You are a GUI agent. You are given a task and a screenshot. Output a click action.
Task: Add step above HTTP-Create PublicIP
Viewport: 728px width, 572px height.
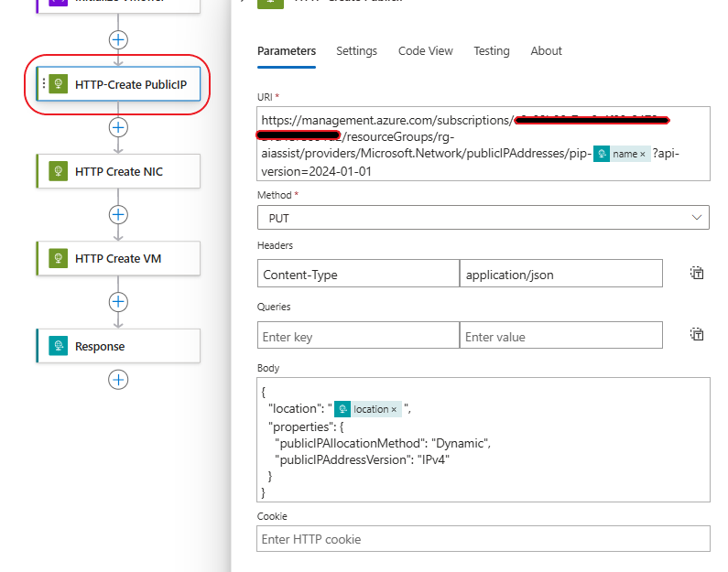118,40
